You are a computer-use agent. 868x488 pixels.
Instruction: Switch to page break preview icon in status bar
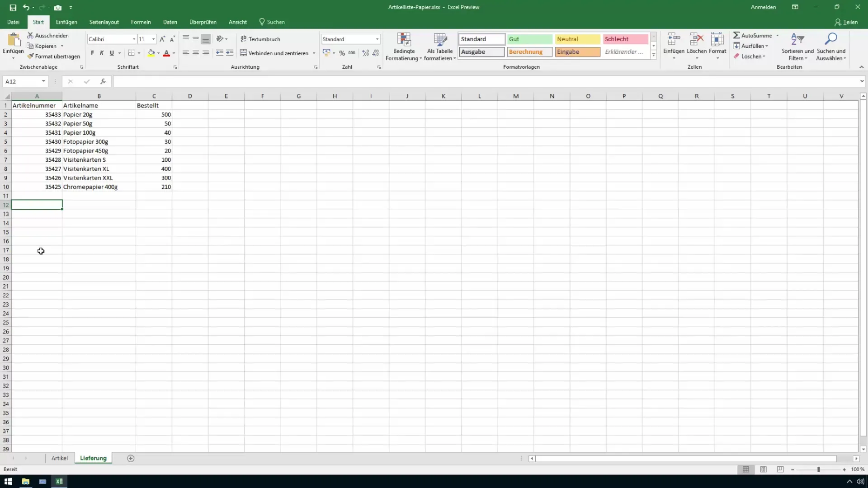[x=780, y=469]
